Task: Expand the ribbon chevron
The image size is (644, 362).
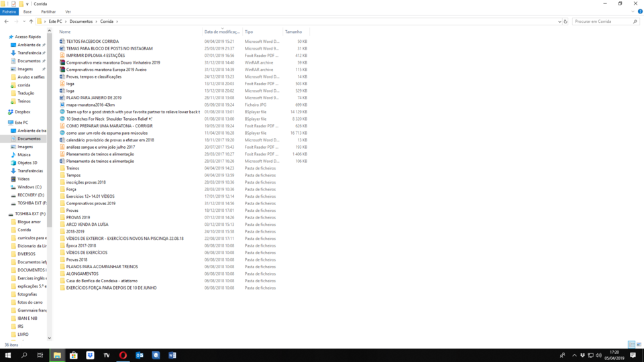Action: point(633,11)
